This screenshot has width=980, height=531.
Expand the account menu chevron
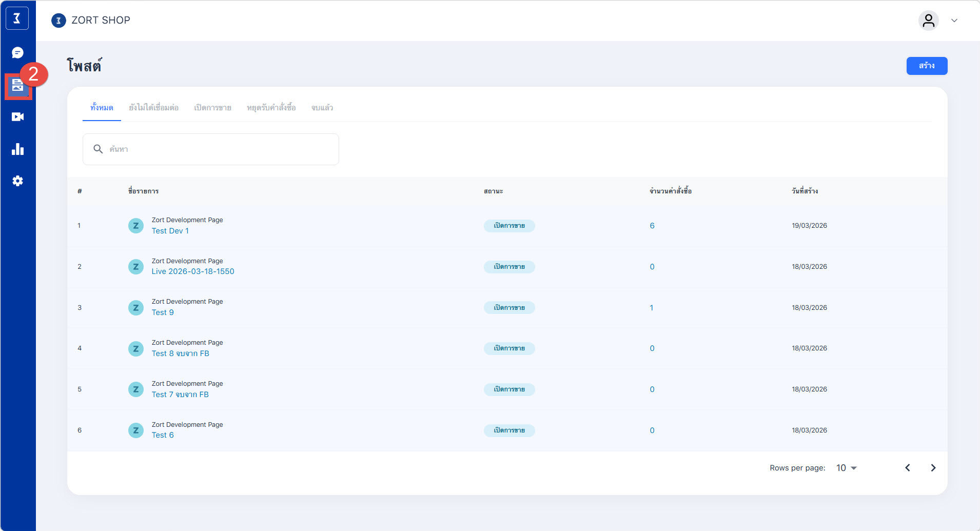[x=954, y=21]
